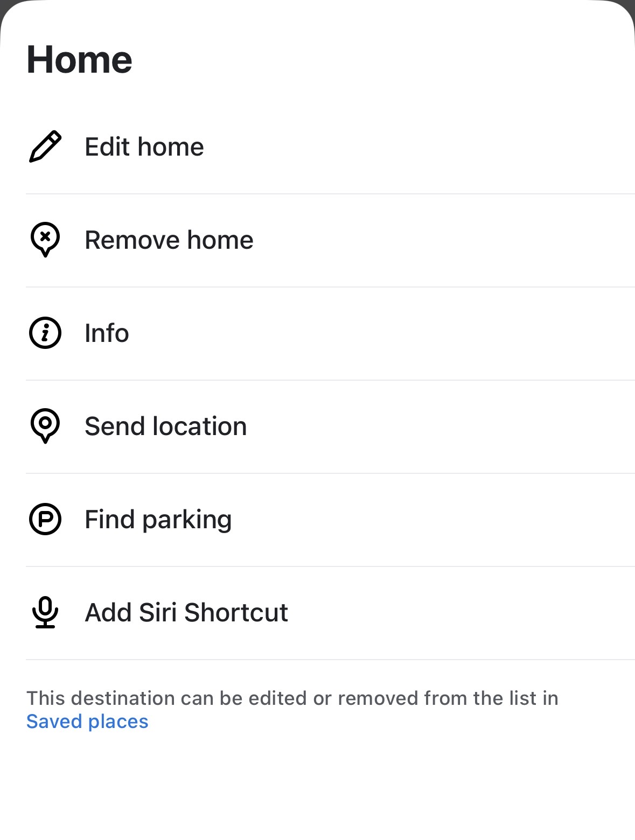Open the Info menu entry text
The height and width of the screenshot is (840, 635).
pos(107,333)
